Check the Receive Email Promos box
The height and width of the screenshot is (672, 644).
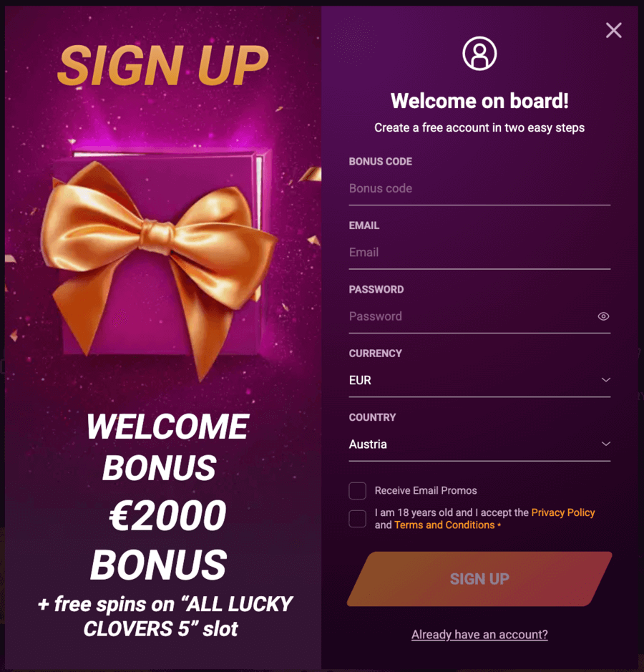357,491
